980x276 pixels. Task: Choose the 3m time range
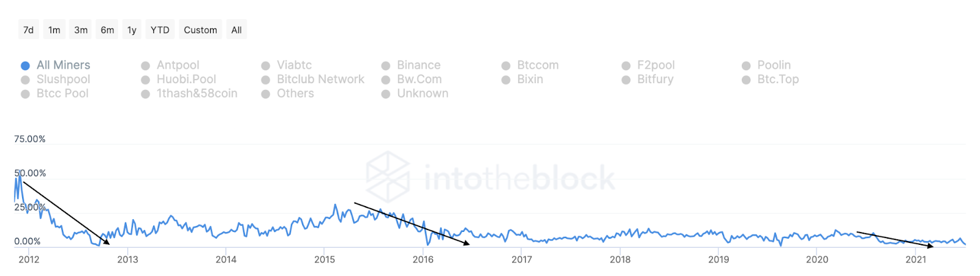coord(81,29)
